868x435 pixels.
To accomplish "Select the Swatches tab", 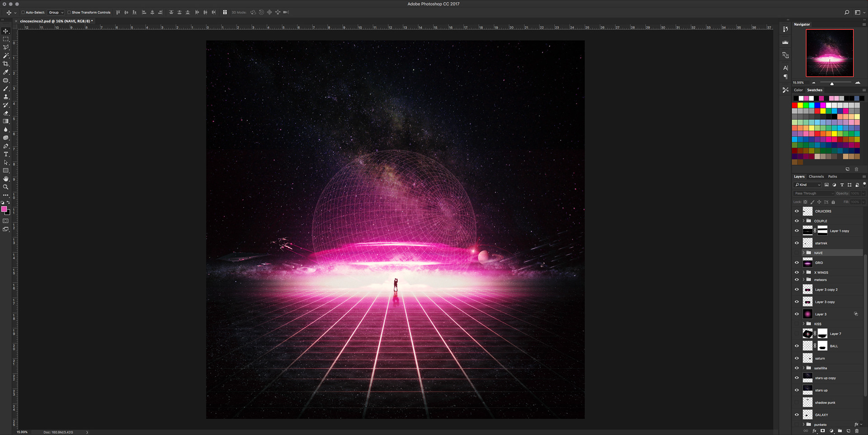I will 815,90.
